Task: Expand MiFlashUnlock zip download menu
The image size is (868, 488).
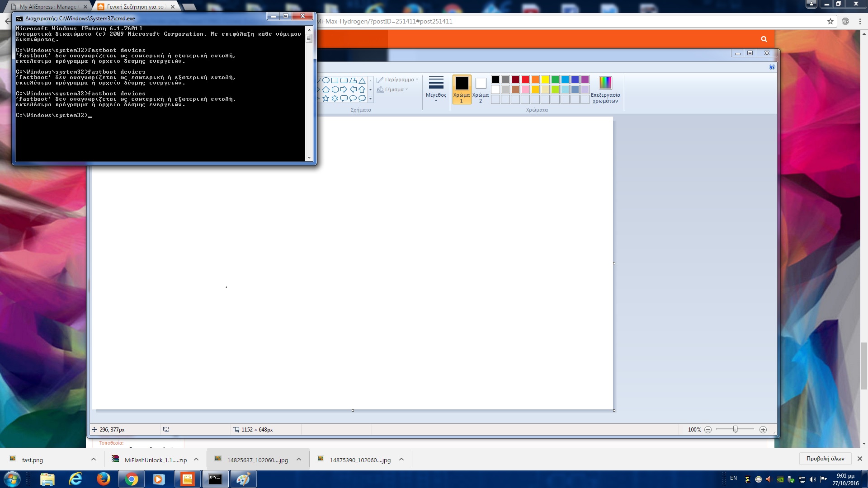Action: click(196, 460)
